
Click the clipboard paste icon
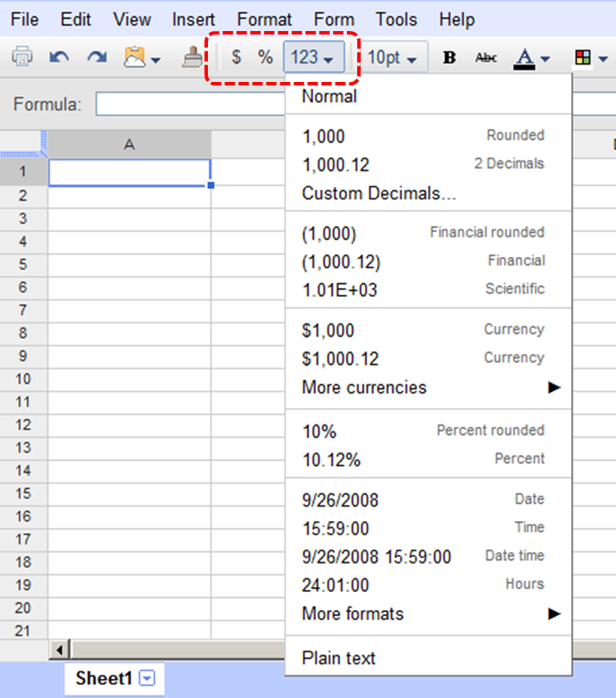135,57
